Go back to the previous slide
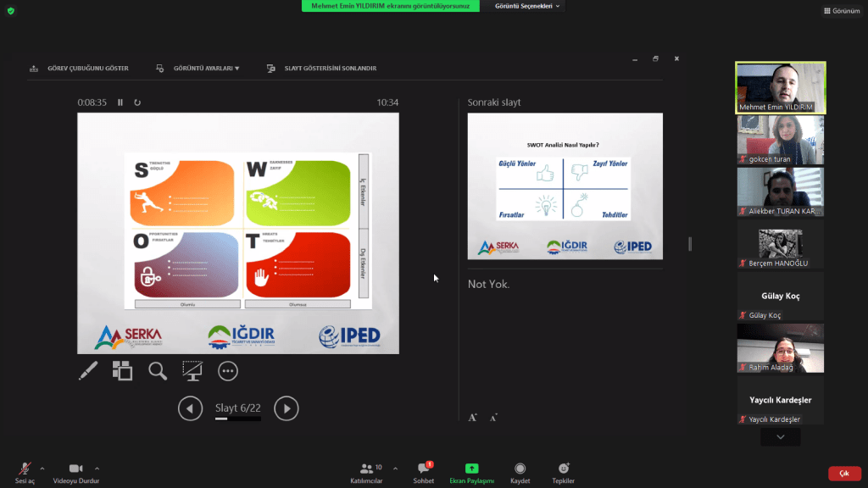The height and width of the screenshot is (488, 868). click(x=190, y=408)
